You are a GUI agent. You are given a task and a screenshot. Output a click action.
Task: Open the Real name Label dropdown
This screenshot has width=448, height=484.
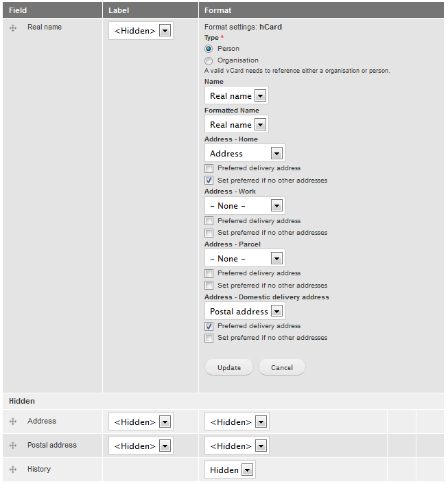pyautogui.click(x=141, y=31)
